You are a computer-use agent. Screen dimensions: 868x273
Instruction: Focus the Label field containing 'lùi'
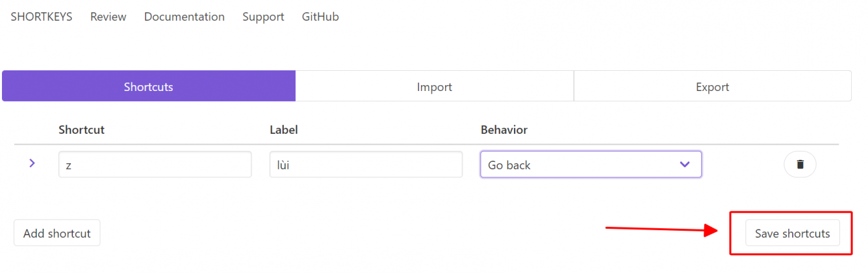[x=366, y=164]
